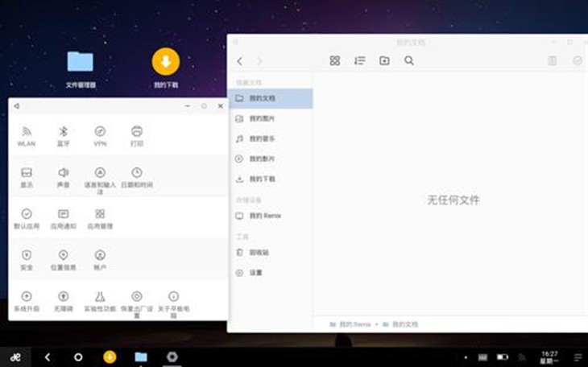Open App management (应用管理) settings
Viewport: 588px width, 367px height.
click(100, 219)
